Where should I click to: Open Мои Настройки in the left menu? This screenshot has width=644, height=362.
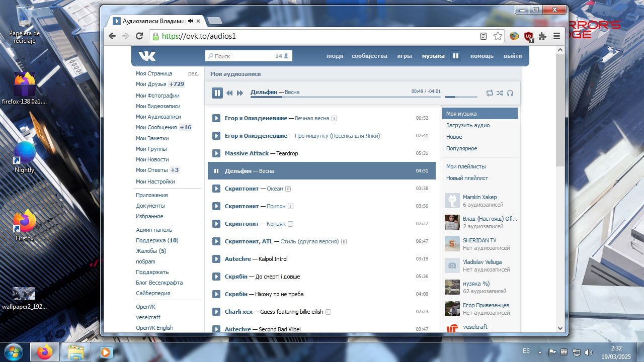click(x=155, y=182)
